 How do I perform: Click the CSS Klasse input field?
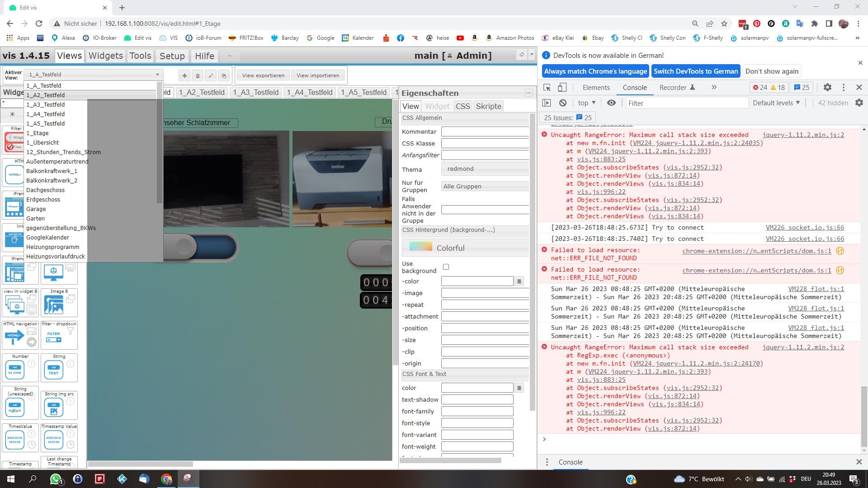coord(485,144)
